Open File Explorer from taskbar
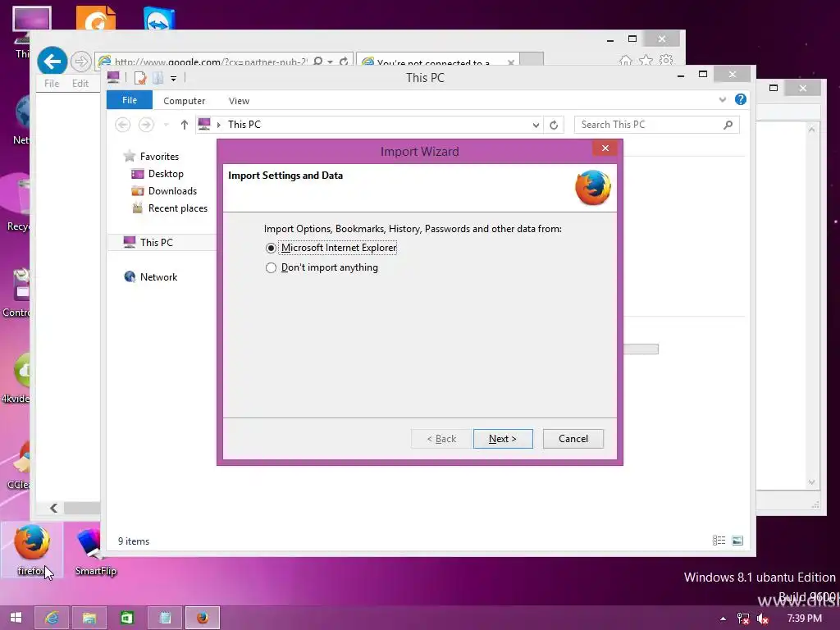Viewport: 840px width, 630px height. 89,618
